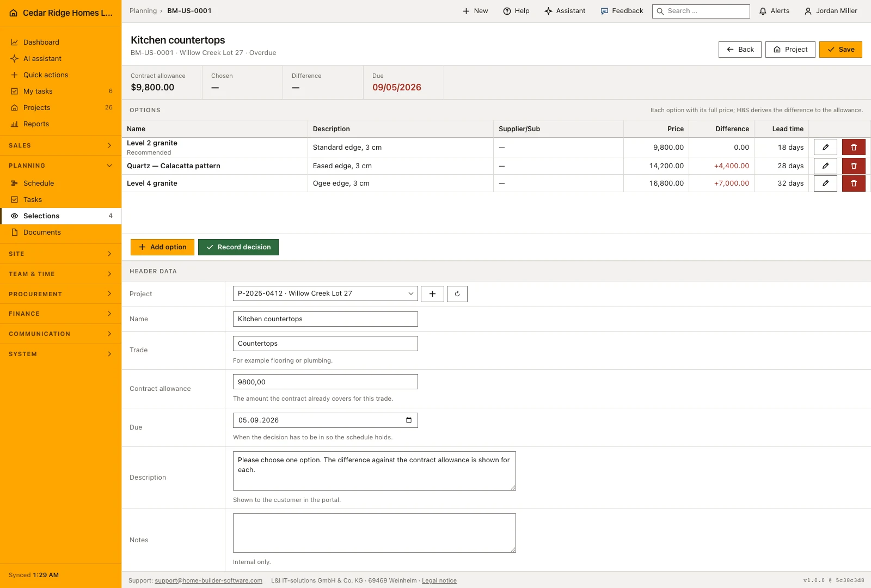871x588 pixels.
Task: Open Documents under Planning
Action: 60,232
